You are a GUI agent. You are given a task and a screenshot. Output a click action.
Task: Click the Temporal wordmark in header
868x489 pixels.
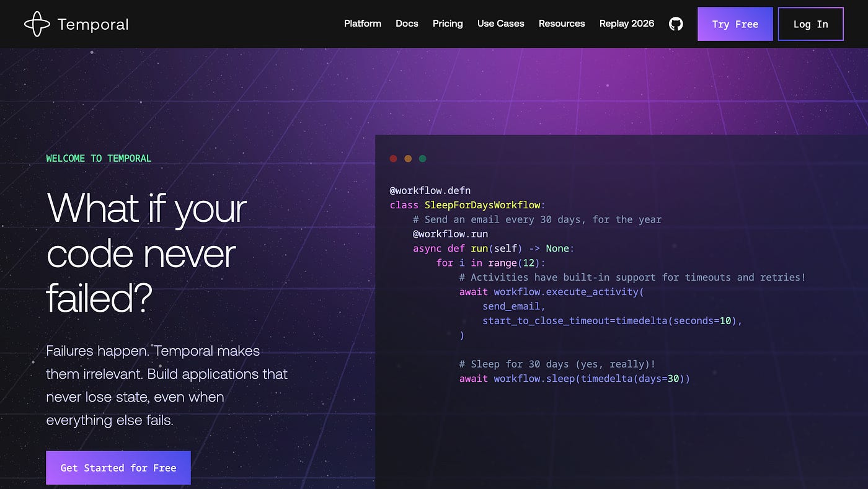tap(93, 25)
